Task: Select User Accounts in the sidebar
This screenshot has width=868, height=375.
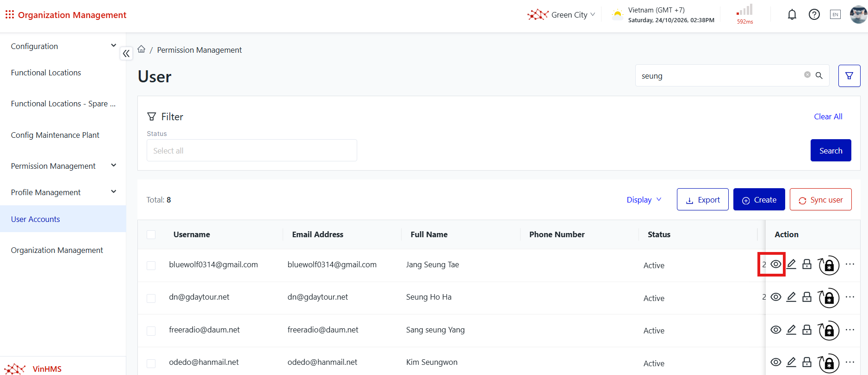Action: 63,219
